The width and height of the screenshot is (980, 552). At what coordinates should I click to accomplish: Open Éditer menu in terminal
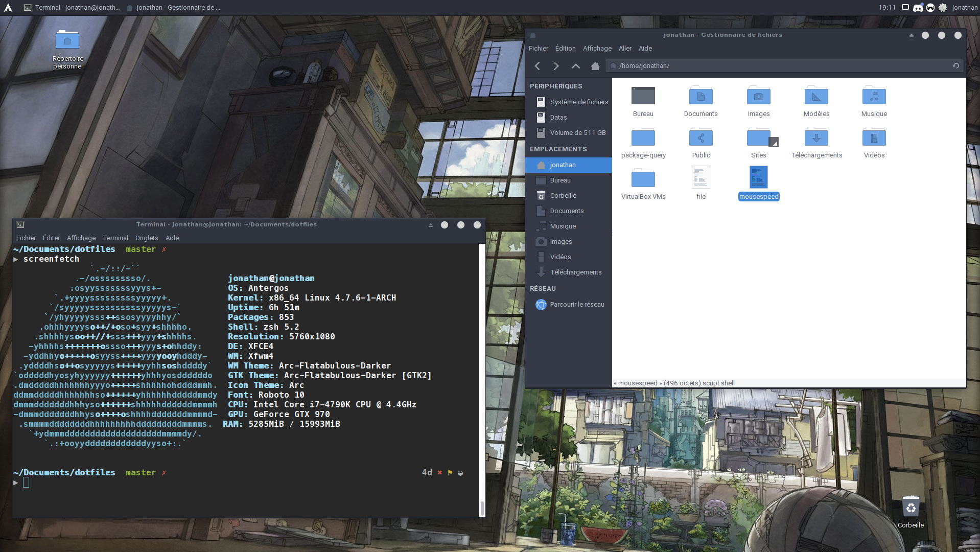click(51, 238)
